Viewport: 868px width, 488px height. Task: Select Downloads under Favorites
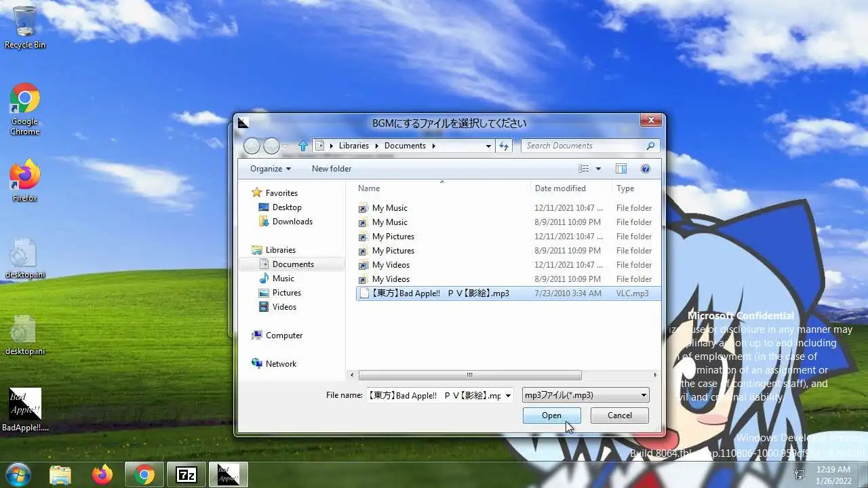(x=292, y=222)
